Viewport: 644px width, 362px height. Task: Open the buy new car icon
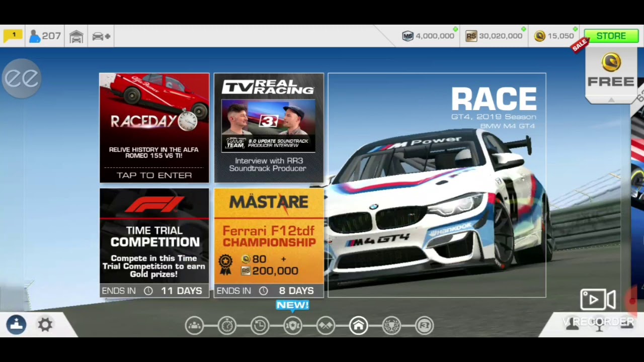(101, 36)
